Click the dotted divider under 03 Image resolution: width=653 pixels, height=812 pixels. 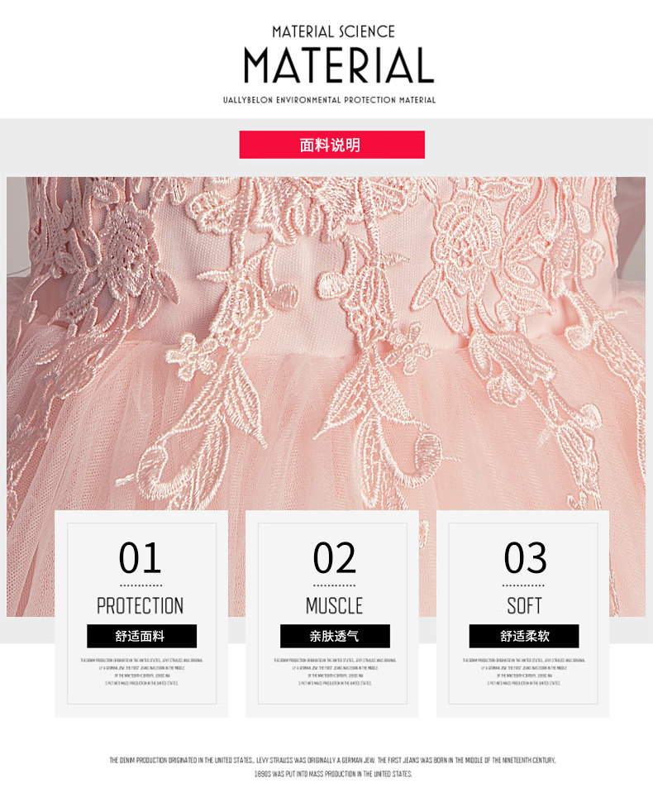pyautogui.click(x=523, y=585)
